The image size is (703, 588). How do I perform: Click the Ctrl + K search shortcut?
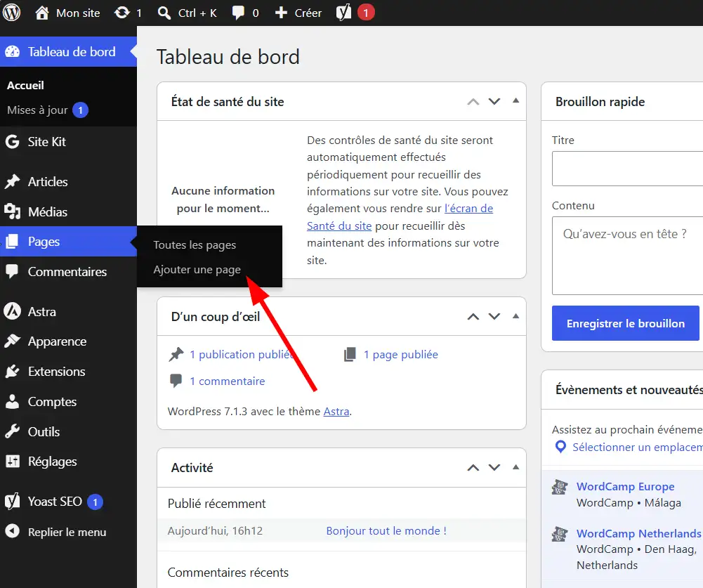click(197, 13)
